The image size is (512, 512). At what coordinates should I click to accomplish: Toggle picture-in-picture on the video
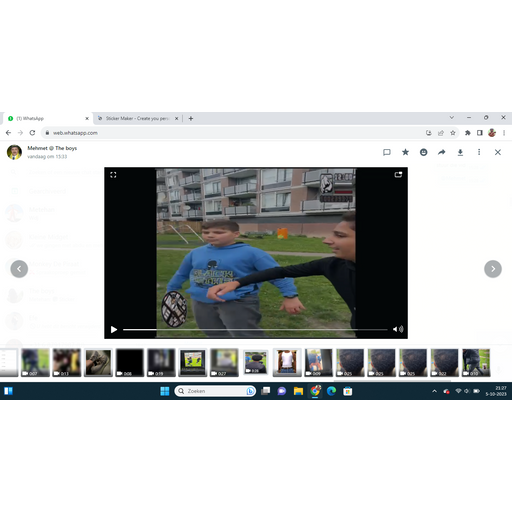(x=398, y=175)
